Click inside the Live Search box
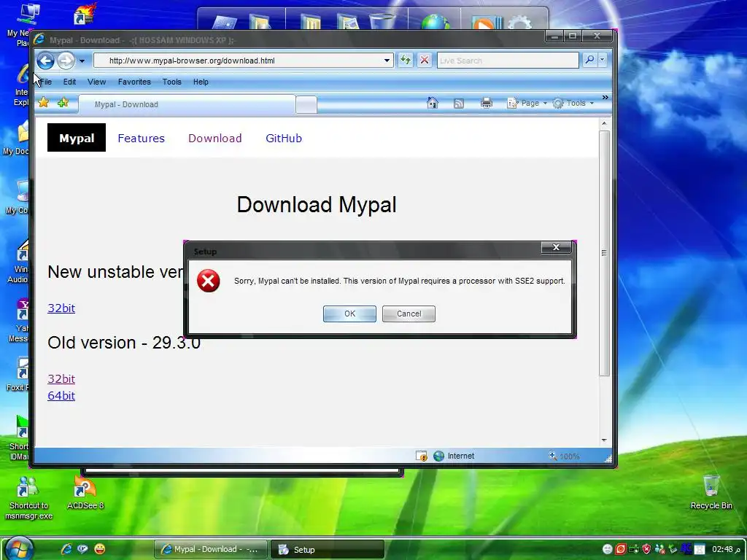 508,61
